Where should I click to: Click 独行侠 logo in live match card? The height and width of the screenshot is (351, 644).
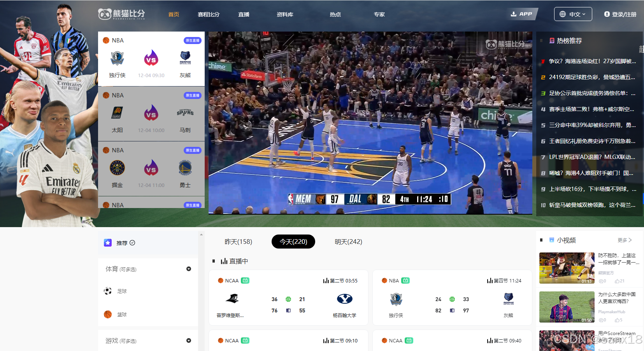click(396, 299)
